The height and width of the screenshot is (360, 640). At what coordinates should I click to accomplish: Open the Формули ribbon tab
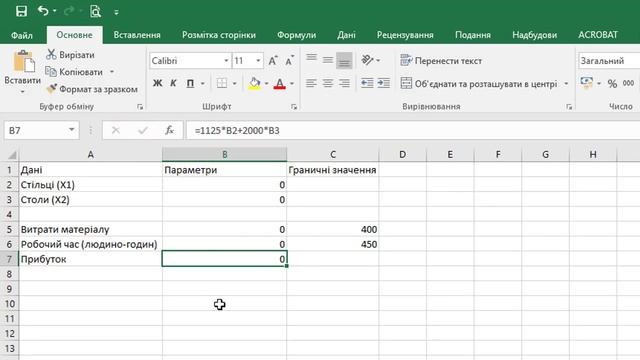296,35
